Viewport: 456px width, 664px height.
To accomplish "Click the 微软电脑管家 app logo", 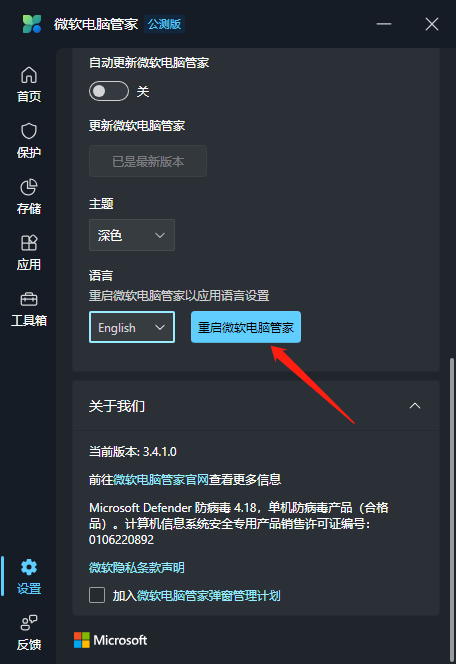I will tap(32, 24).
